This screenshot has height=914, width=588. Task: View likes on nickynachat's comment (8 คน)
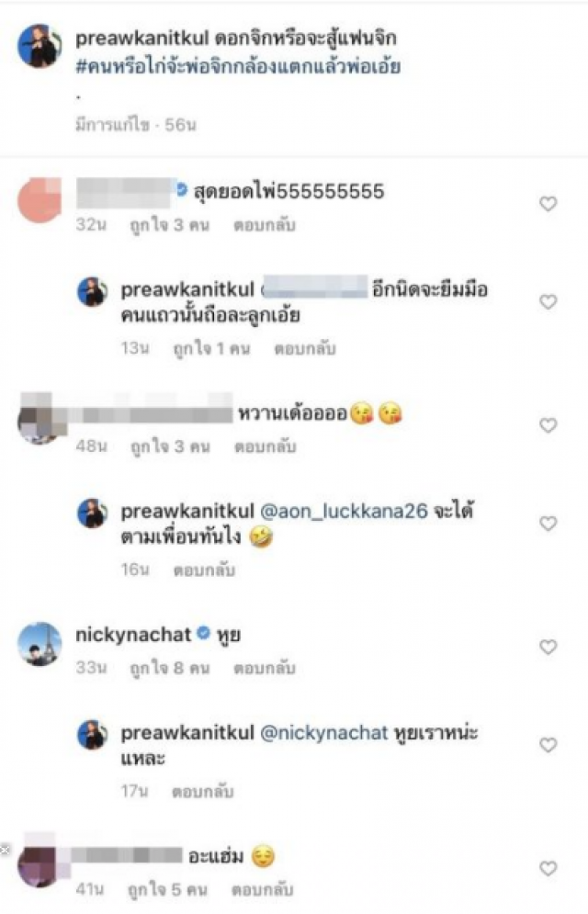coord(170,668)
